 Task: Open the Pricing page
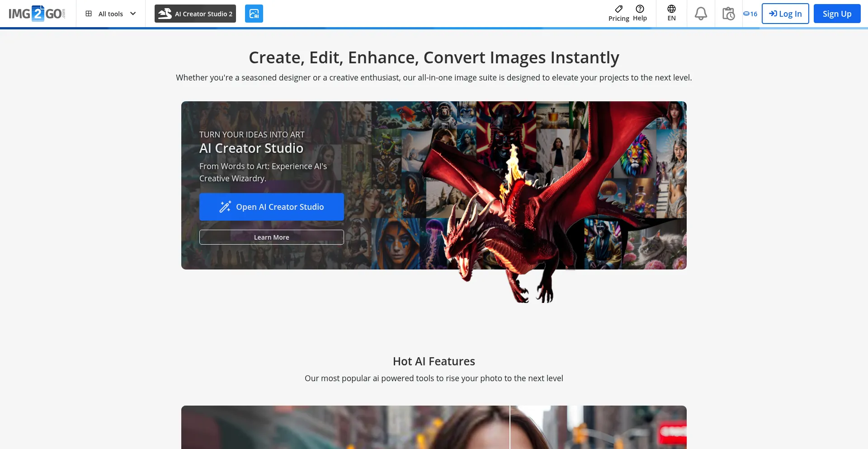pyautogui.click(x=618, y=14)
